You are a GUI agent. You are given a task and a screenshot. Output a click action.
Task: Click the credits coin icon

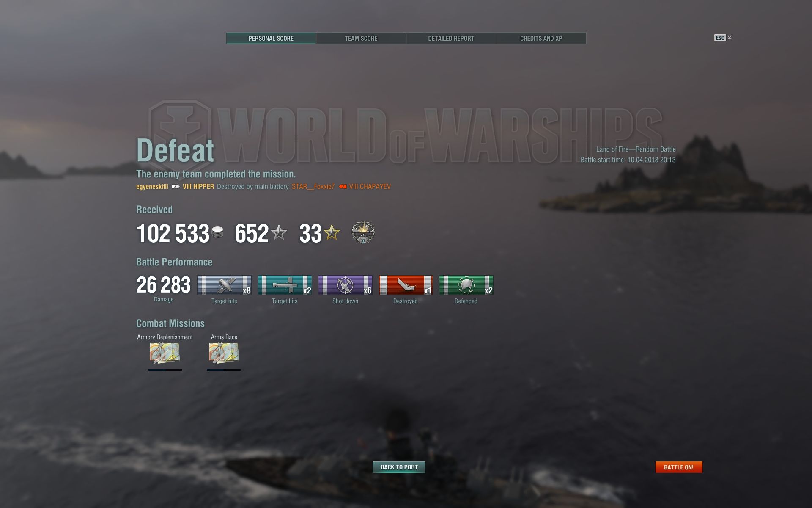click(x=217, y=232)
